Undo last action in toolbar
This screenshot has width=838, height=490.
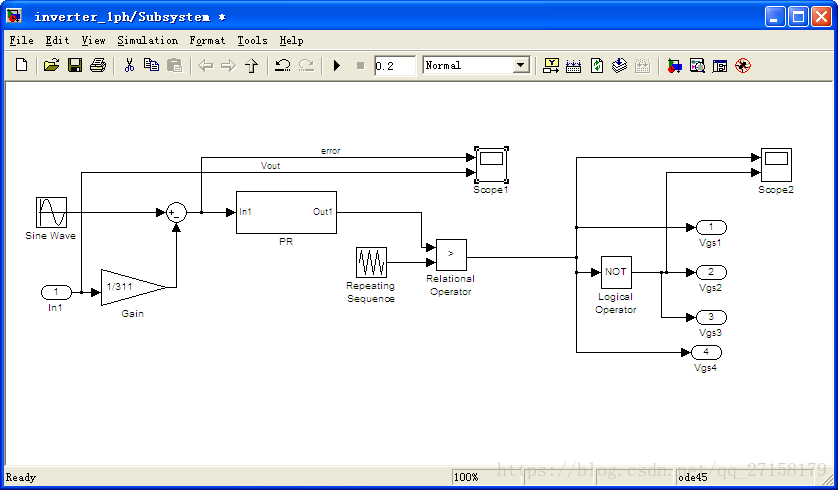tap(282, 66)
